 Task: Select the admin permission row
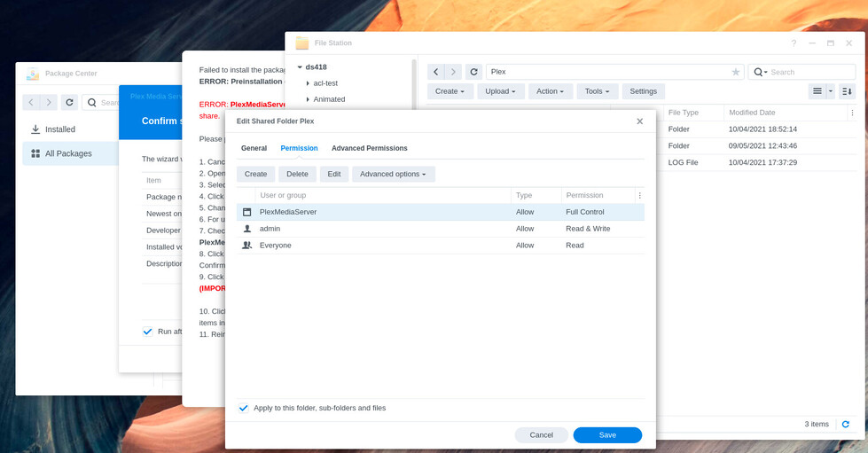tap(441, 229)
